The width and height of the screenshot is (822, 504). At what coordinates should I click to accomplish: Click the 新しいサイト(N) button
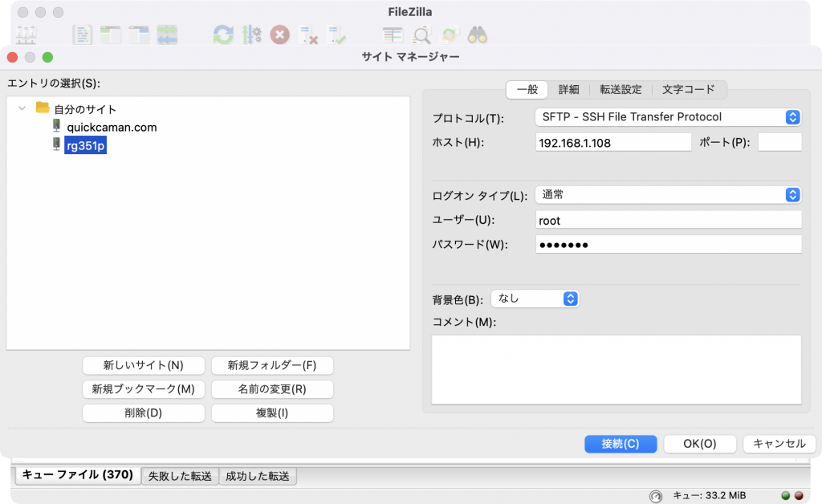[x=143, y=365]
